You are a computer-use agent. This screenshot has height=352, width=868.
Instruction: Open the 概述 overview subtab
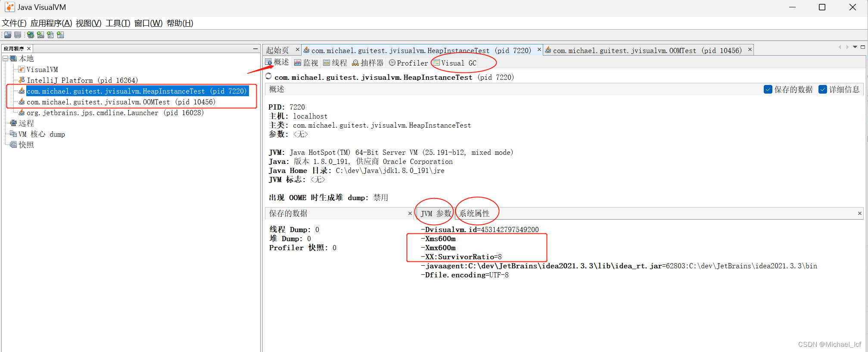pyautogui.click(x=277, y=63)
